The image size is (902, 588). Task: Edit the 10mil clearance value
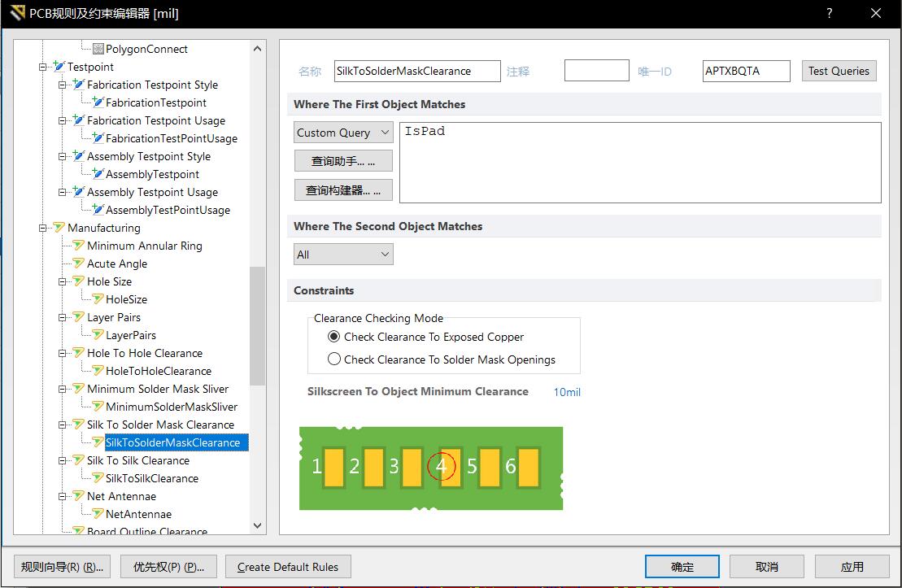tap(567, 392)
